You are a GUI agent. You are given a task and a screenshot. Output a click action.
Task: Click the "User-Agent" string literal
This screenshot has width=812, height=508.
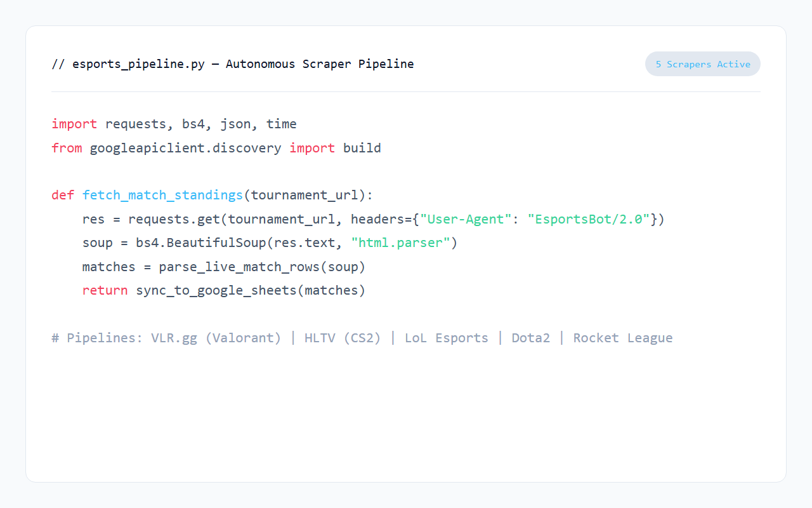pyautogui.click(x=466, y=219)
